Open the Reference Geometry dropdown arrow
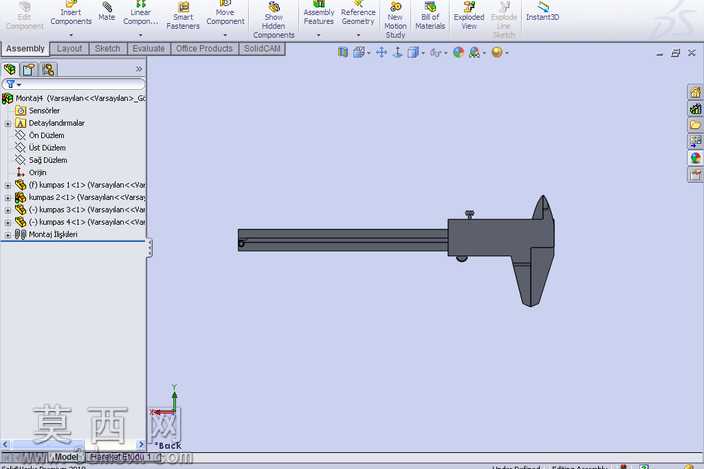Screen dimensions: 704x469 point(358,35)
